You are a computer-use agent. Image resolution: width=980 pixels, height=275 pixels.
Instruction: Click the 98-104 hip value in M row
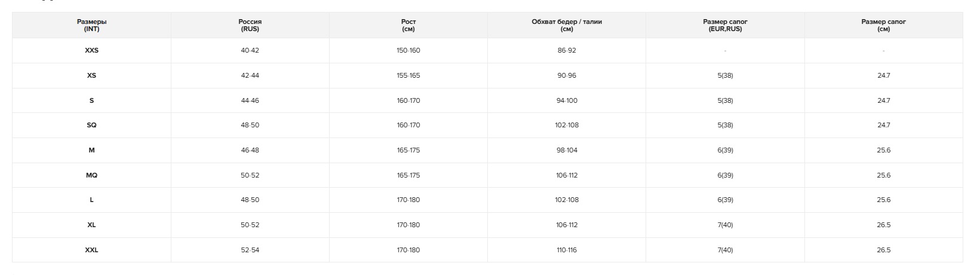coord(567,151)
